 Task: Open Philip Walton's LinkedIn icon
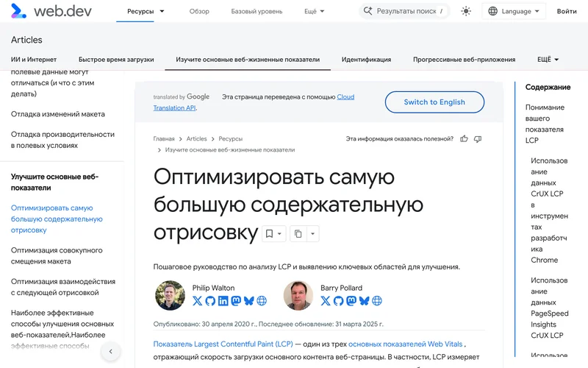tap(223, 301)
